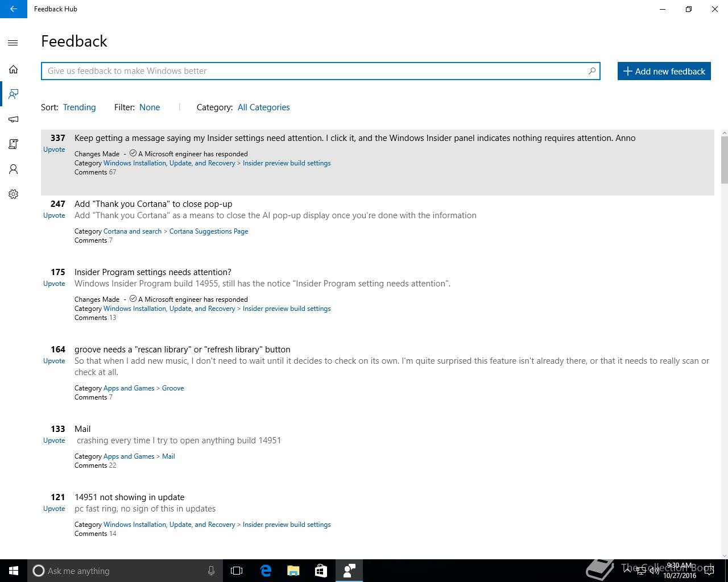Click Cortana Ask me anything box

click(x=124, y=571)
